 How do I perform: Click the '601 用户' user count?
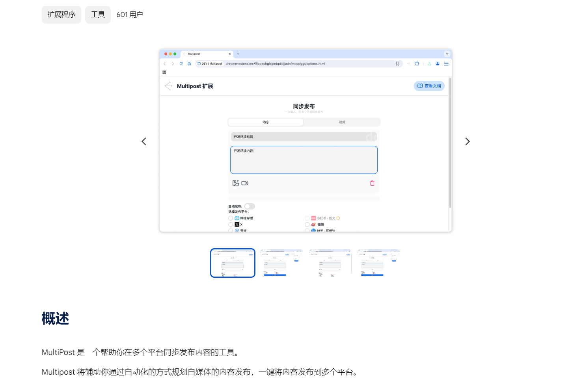130,15
